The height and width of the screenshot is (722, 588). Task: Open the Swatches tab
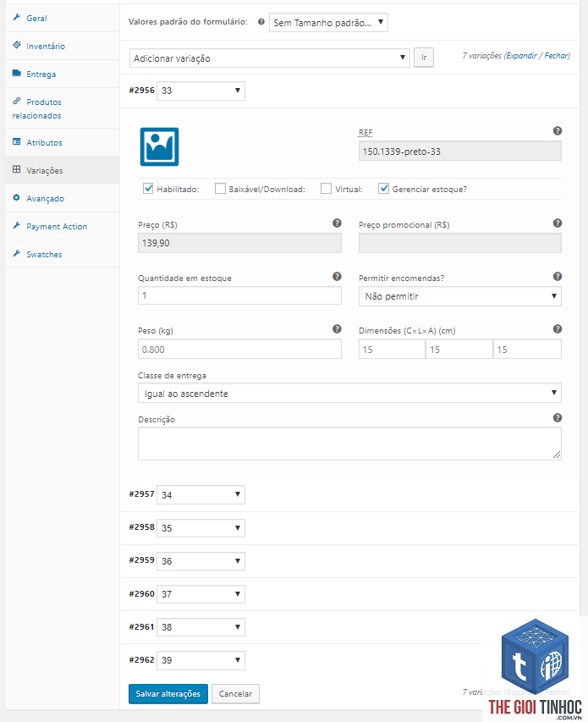point(62,254)
